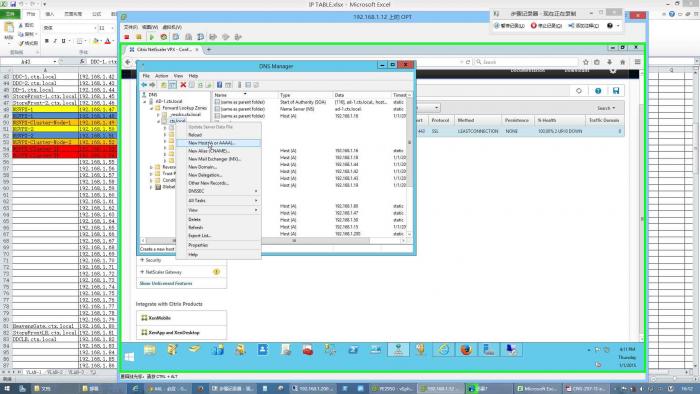Click the red Delete X in DNS Manager toolbar
Viewport: 700px width, 394px height.
[183, 85]
